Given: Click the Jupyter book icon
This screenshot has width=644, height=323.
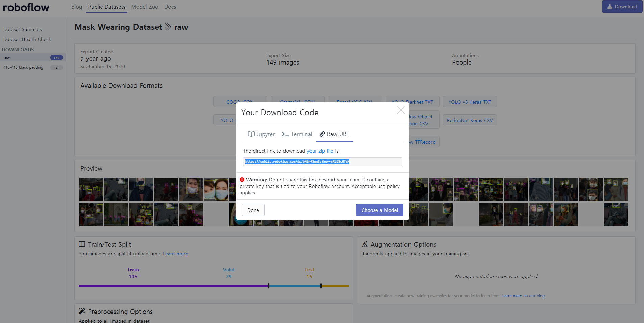Looking at the screenshot, I should (251, 134).
